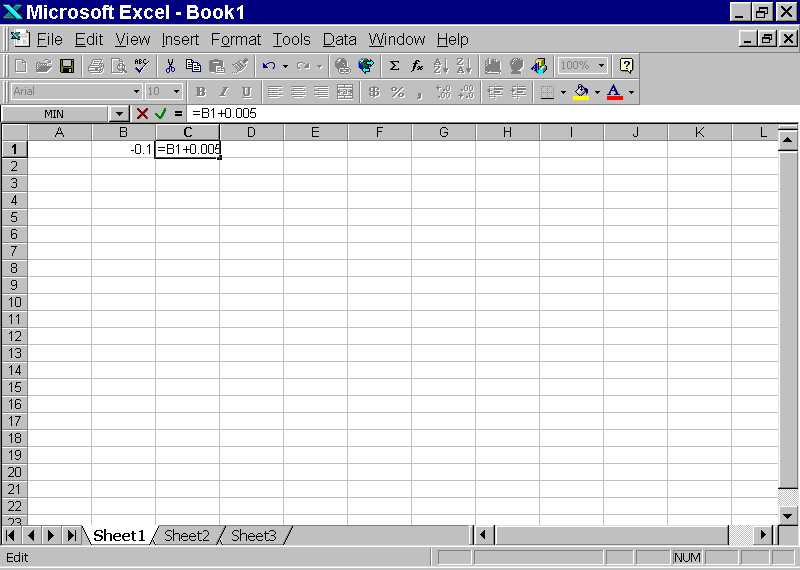Image resolution: width=800 pixels, height=570 pixels.
Task: Open the Paste Function fx icon
Action: coord(417,66)
